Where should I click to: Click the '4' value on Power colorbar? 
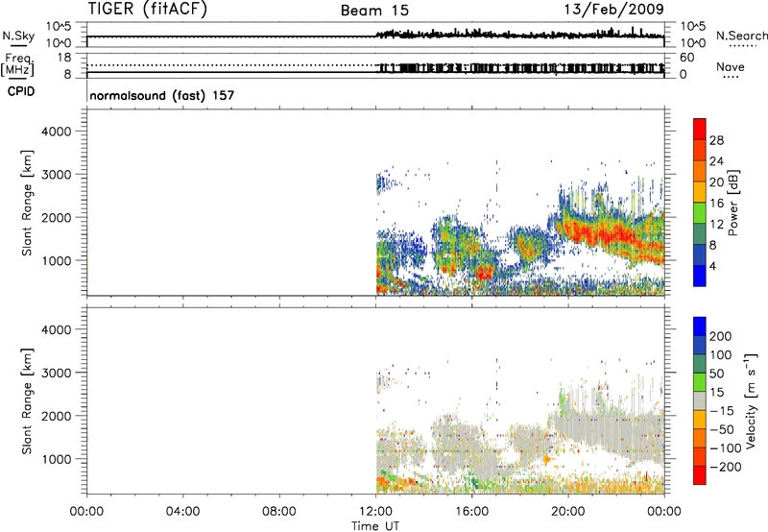tap(712, 266)
